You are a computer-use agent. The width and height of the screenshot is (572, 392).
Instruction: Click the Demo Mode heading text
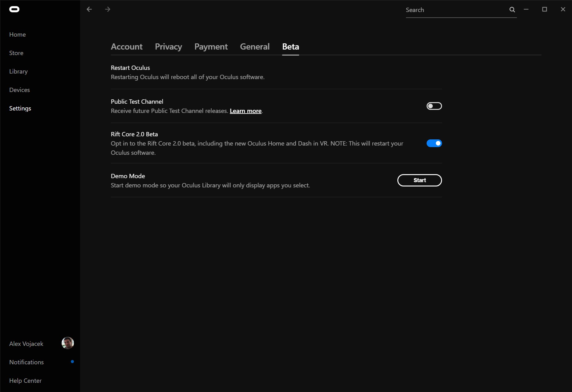coord(128,176)
